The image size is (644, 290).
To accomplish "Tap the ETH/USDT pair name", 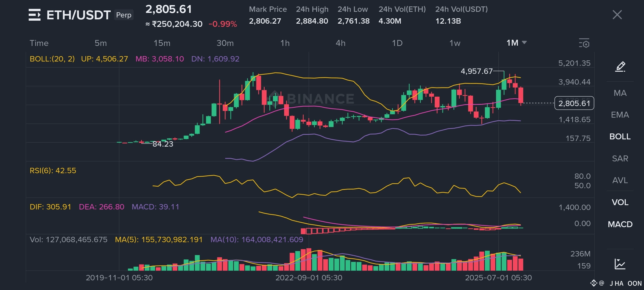I will coord(78,15).
